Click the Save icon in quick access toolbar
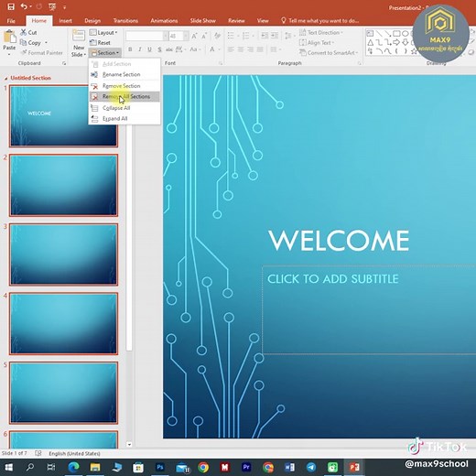This screenshot has width=476, height=476. (x=11, y=6)
